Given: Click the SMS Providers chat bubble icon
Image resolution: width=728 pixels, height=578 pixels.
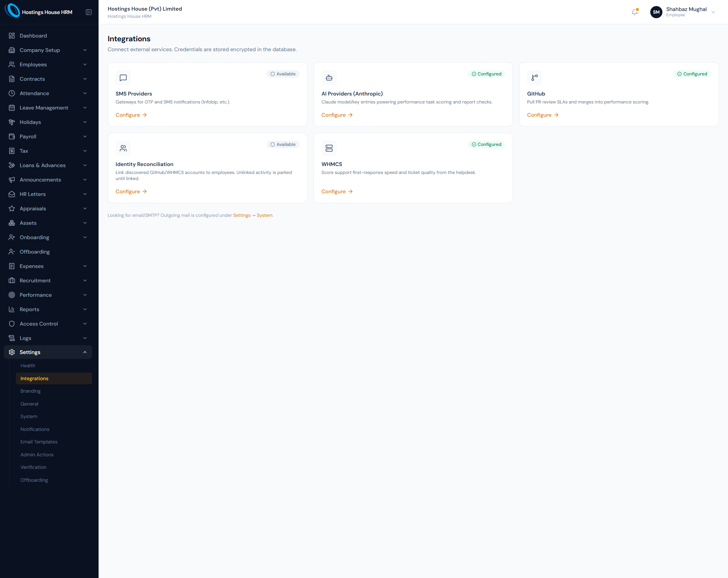Looking at the screenshot, I should [123, 78].
